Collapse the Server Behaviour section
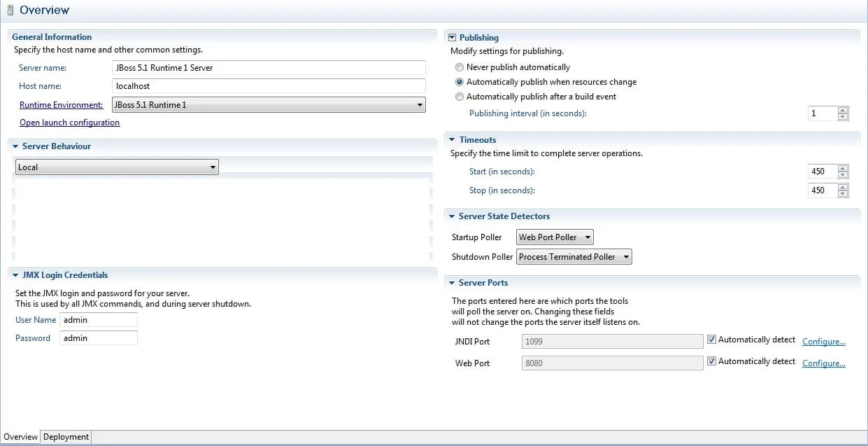The height and width of the screenshot is (446, 868). [15, 146]
